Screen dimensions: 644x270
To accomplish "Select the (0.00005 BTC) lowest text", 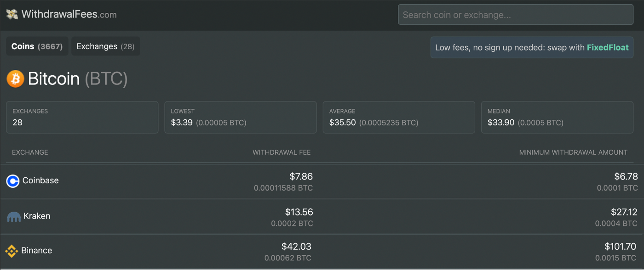I will pos(221,123).
